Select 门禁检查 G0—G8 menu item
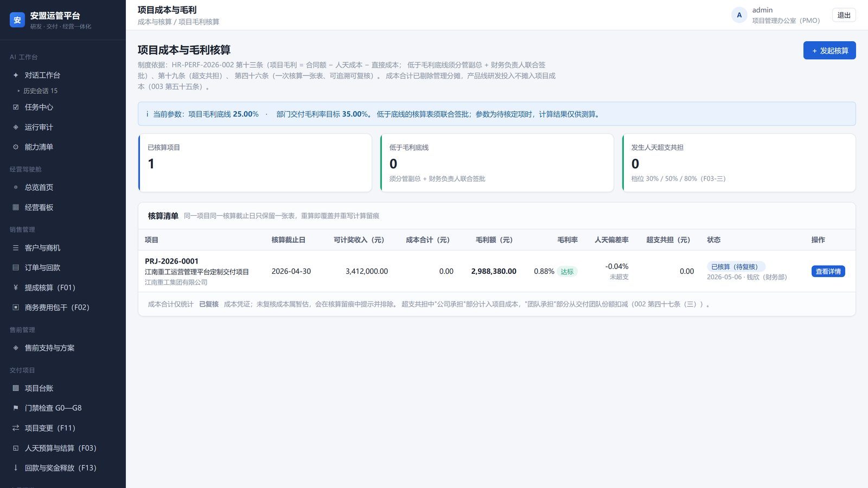The height and width of the screenshot is (488, 868). (63, 408)
